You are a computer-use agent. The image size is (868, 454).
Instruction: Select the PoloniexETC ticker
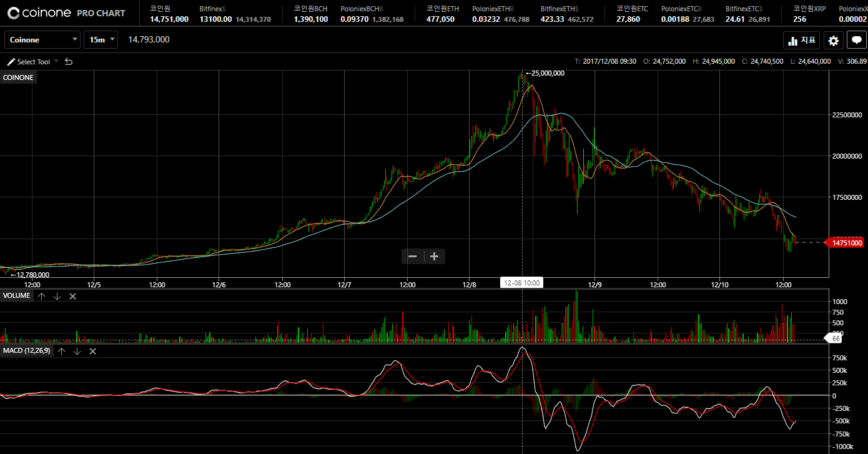[688, 14]
